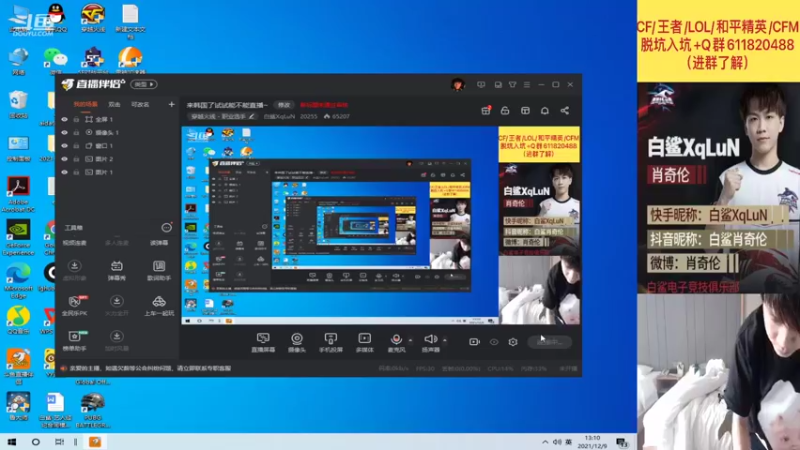This screenshot has height=450, width=800.
Task: Show hidden system tray icons chevron
Action: tap(545, 442)
